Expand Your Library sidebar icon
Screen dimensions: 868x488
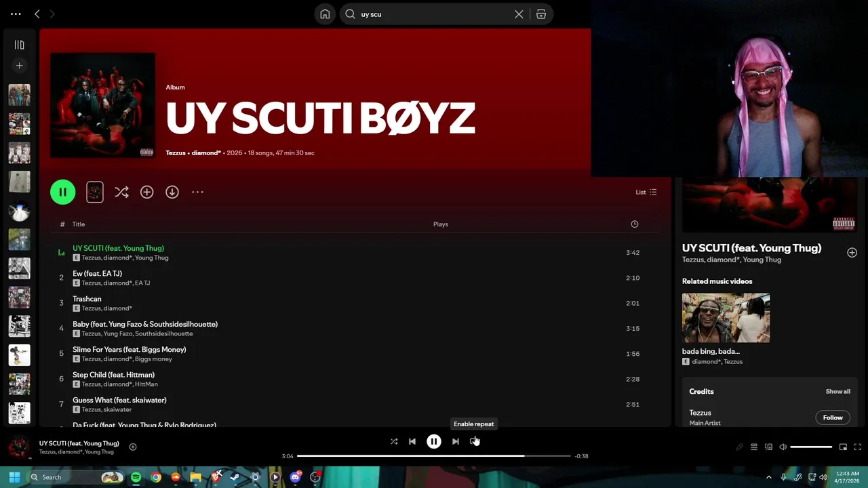tap(19, 45)
